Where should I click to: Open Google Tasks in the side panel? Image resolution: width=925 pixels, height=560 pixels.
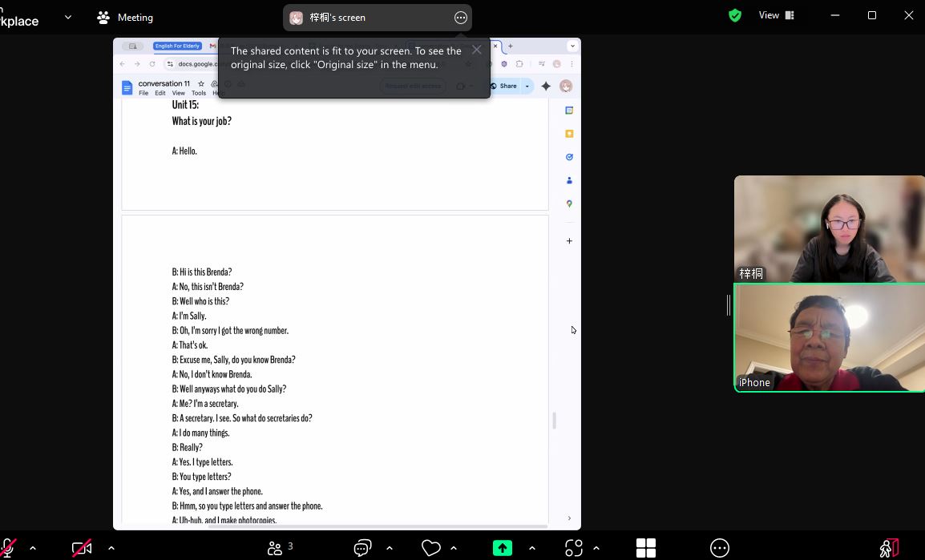[569, 157]
